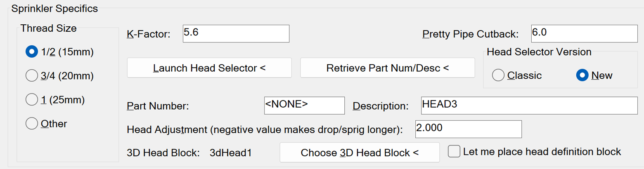Click the Launch Head Selector button

pos(209,68)
